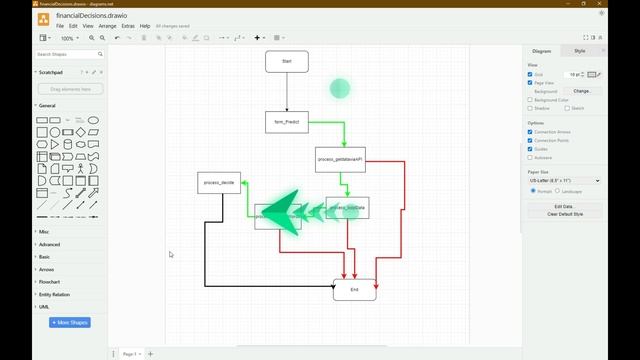Pick the ellipse shape in General palette

[93, 120]
